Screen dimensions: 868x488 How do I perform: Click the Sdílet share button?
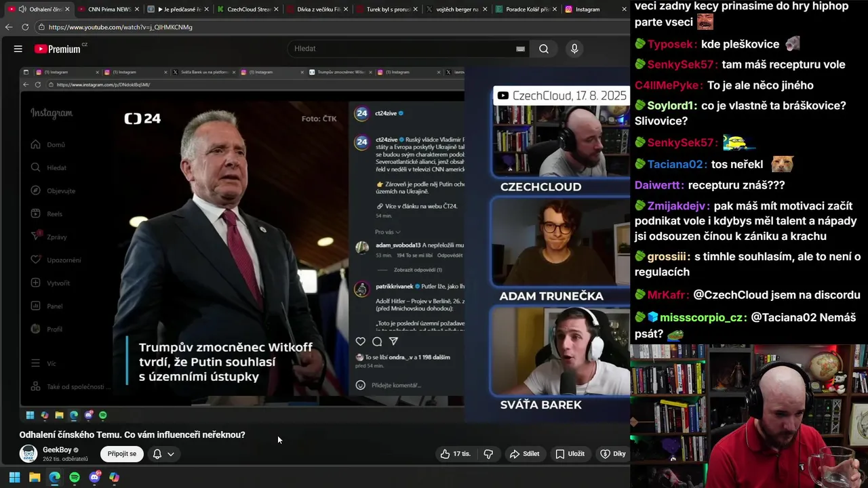(x=525, y=454)
